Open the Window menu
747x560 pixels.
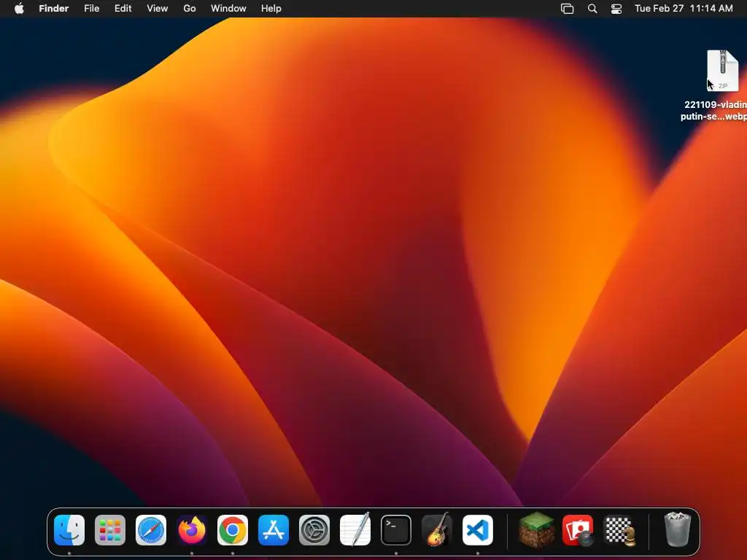(x=228, y=9)
